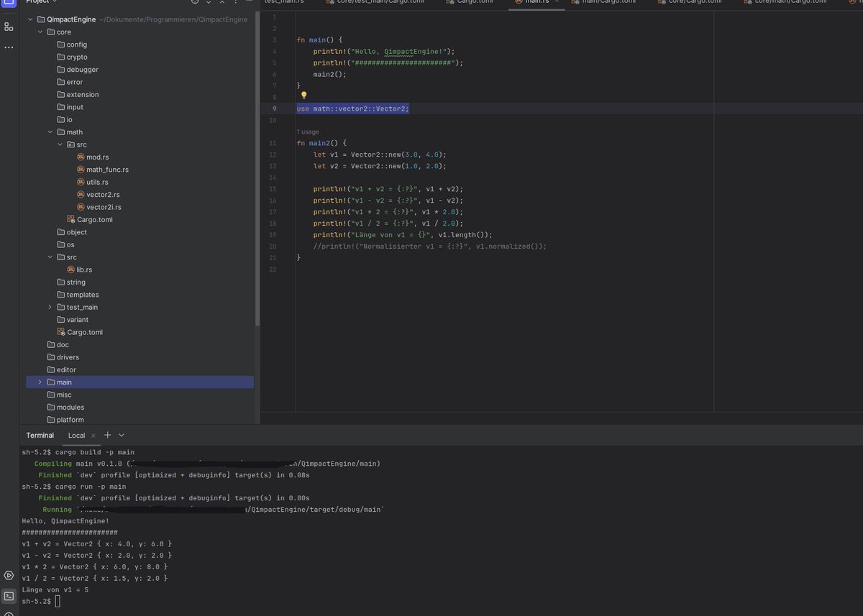Viewport: 863px width, 616px height.
Task: Open the Structure tool window
Action: 9,27
